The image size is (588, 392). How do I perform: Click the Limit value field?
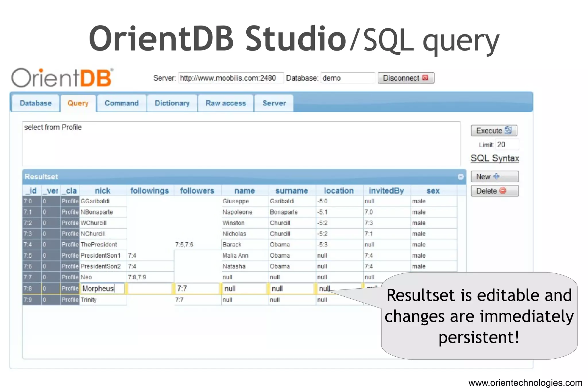[x=507, y=144]
